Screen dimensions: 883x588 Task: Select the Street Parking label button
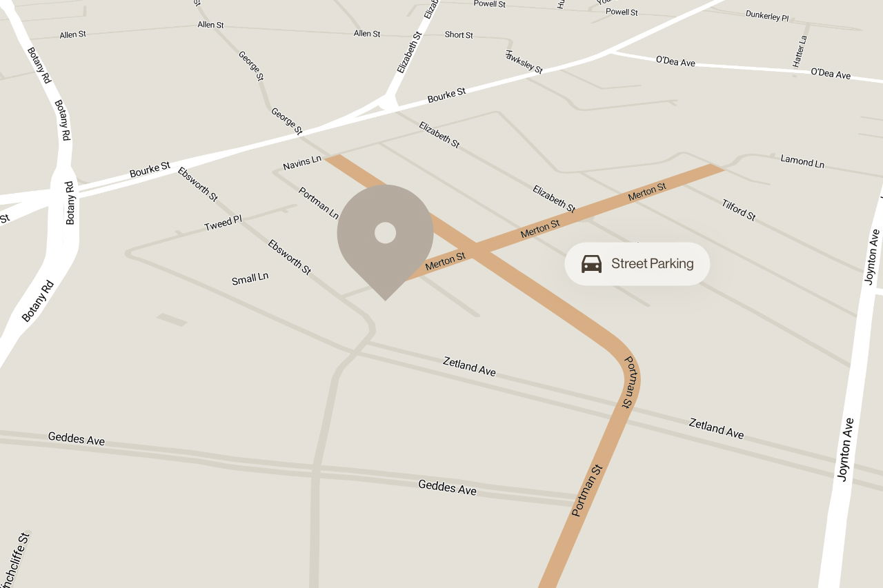[637, 263]
